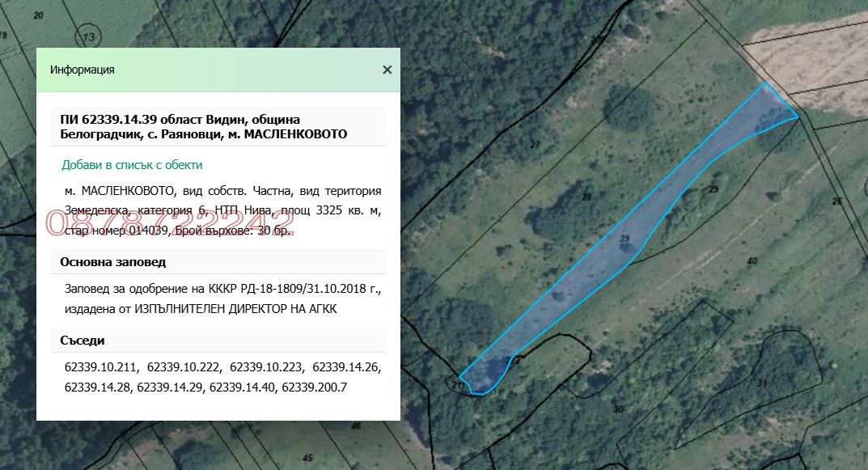Open neighbor parcel 62339.200.7
The height and width of the screenshot is (470, 868).
click(314, 387)
